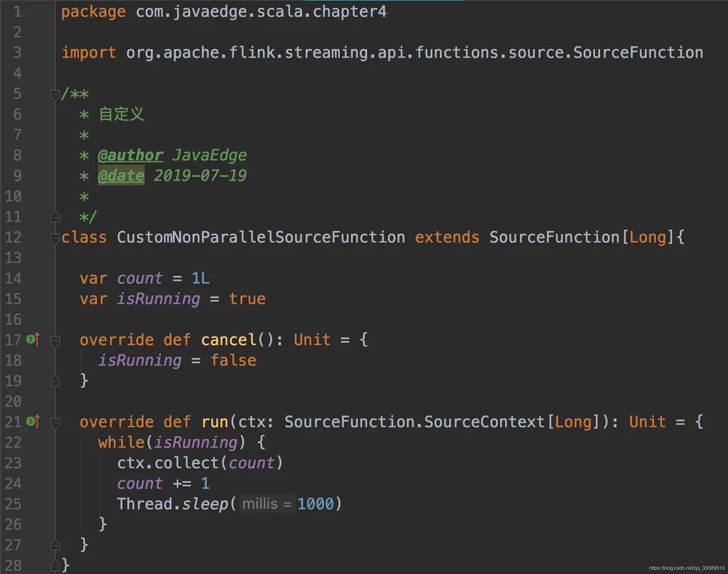Viewport: 728px width, 574px height.
Task: Click the Unit return type of run
Action: tap(647, 422)
